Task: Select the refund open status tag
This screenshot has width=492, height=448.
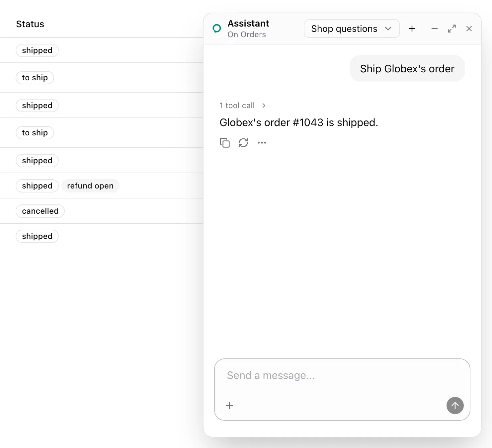Action: pos(90,186)
